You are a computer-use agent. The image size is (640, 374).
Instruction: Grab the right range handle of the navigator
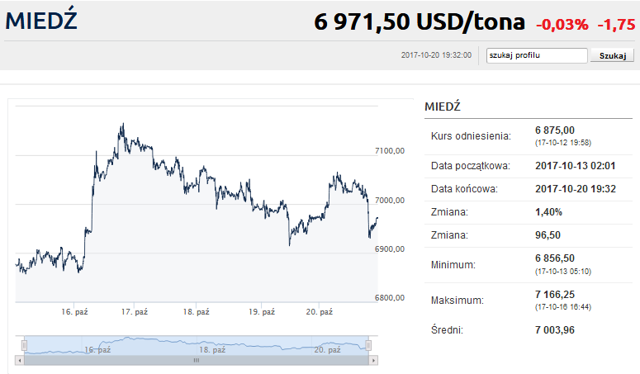(369, 345)
